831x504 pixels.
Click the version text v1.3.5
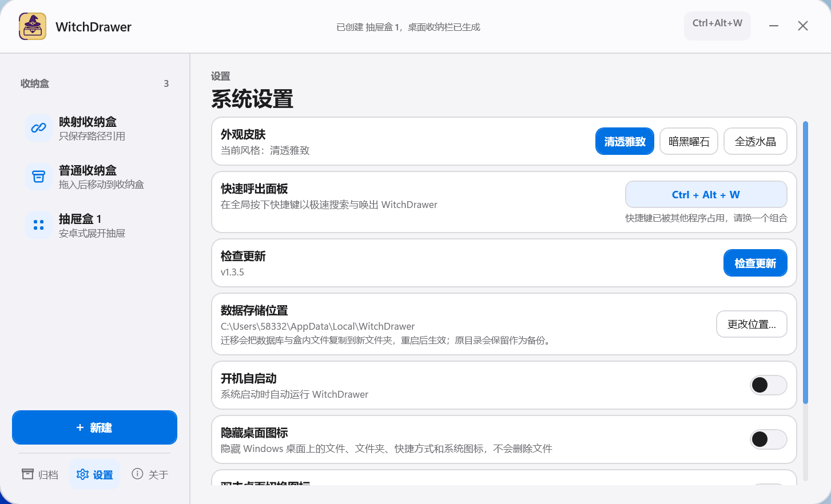tap(232, 272)
